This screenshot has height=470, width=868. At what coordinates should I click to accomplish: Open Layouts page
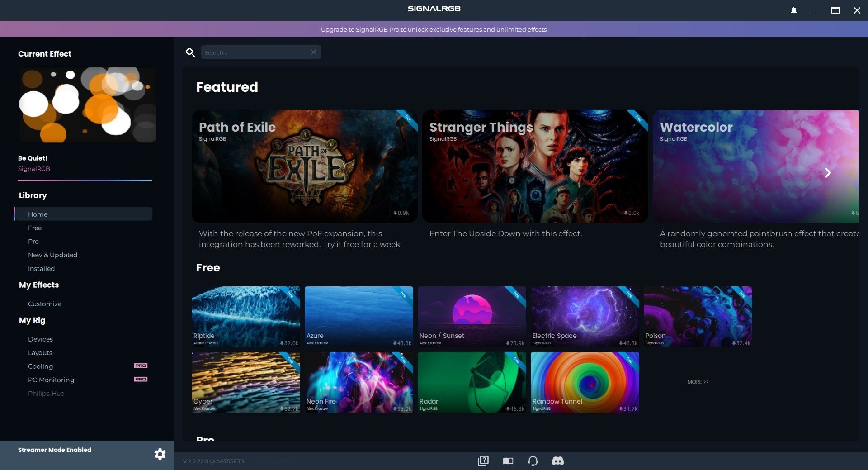pyautogui.click(x=40, y=353)
